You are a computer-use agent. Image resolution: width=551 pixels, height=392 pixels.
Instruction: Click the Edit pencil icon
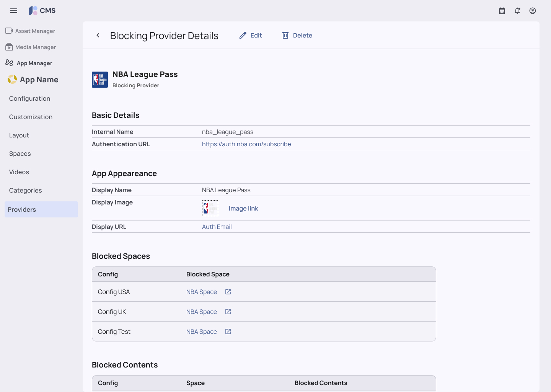(x=243, y=35)
